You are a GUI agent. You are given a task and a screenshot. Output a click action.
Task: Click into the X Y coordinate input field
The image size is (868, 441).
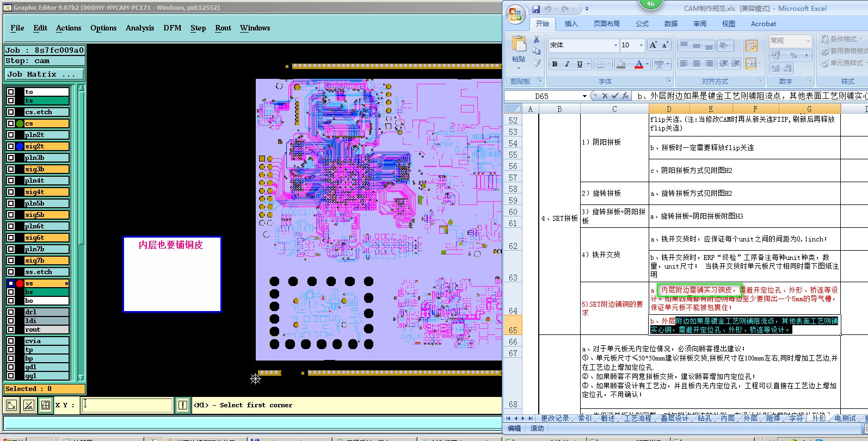point(127,405)
